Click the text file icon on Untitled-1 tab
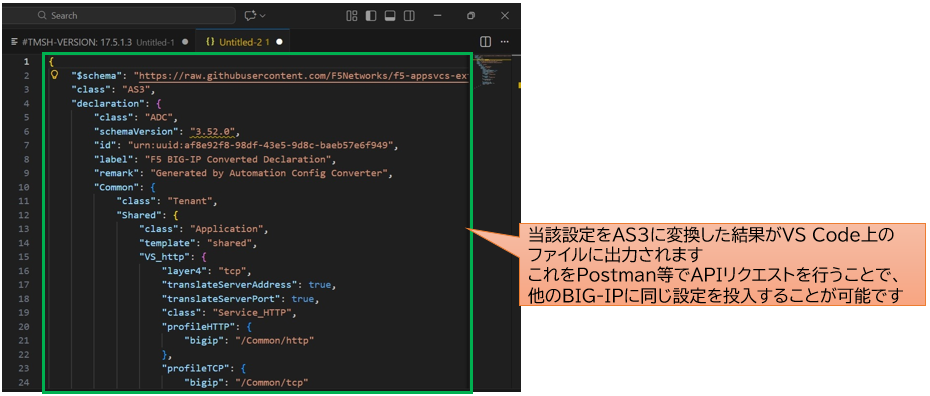This screenshot has height=396, width=930. coord(14,42)
